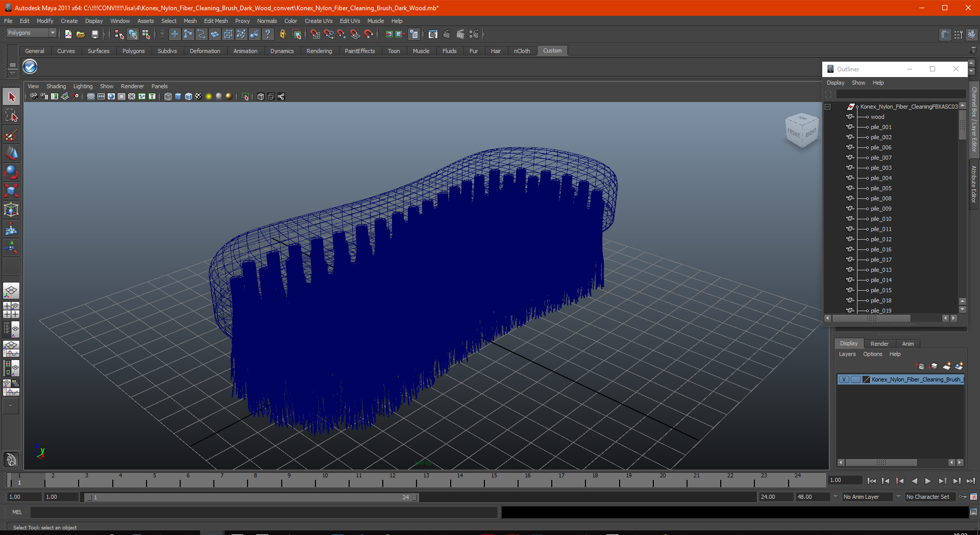Screen dimensions: 980x535
Task: Pick the Universal Manipulator tool
Action: 11,210
